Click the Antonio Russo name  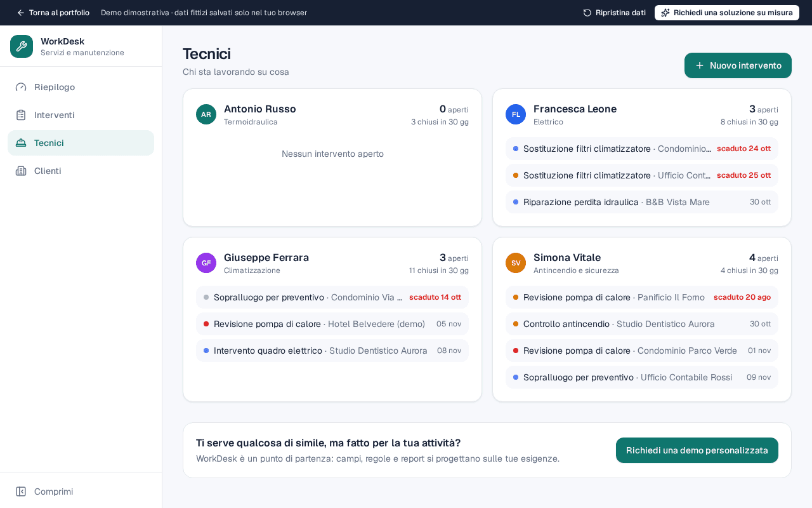click(260, 109)
